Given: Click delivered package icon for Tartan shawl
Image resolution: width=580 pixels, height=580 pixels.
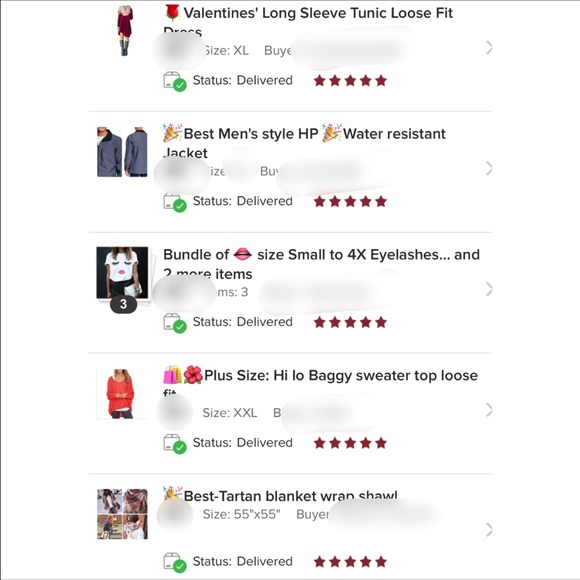Looking at the screenshot, I should pyautogui.click(x=175, y=562).
